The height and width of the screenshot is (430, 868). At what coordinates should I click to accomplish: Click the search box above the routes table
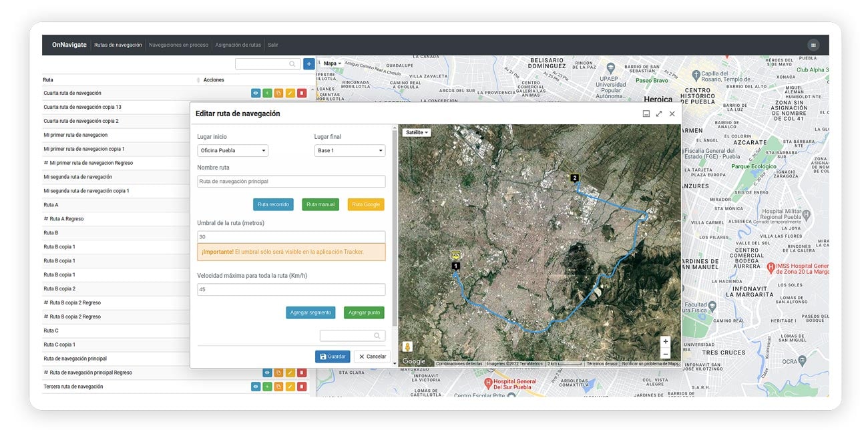tap(268, 64)
